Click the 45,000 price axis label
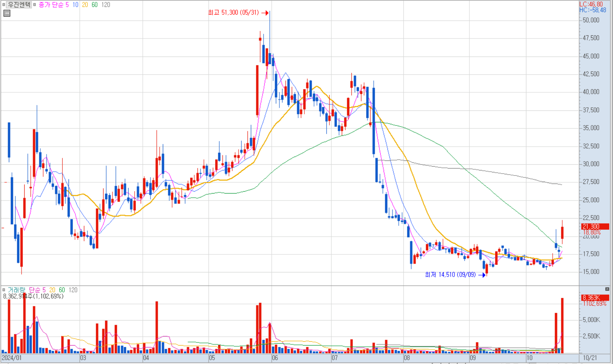Viewport: 613px width, 364px height. pyautogui.click(x=591, y=56)
